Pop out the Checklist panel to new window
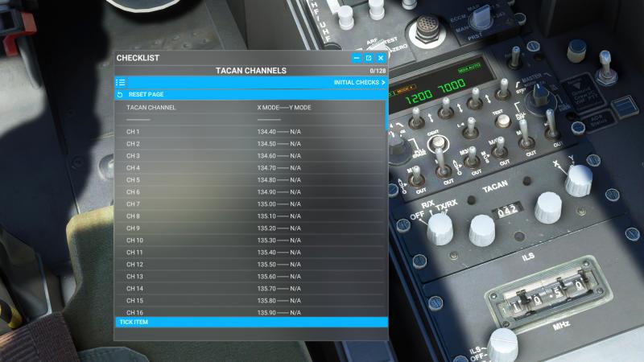This screenshot has height=362, width=644. pos(369,58)
